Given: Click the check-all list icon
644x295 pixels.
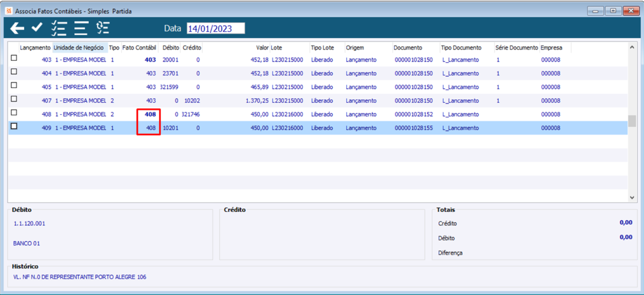Looking at the screenshot, I should (x=59, y=28).
